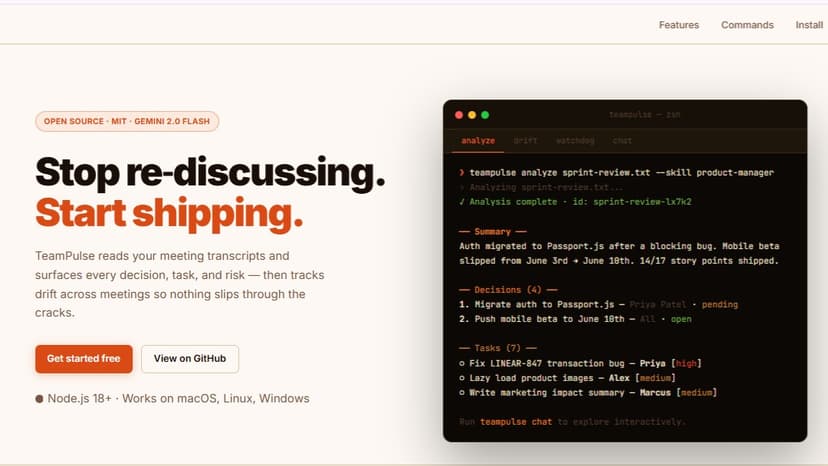Click the TeamPulse description paragraph
Screen dimensions: 828x466
click(180, 284)
